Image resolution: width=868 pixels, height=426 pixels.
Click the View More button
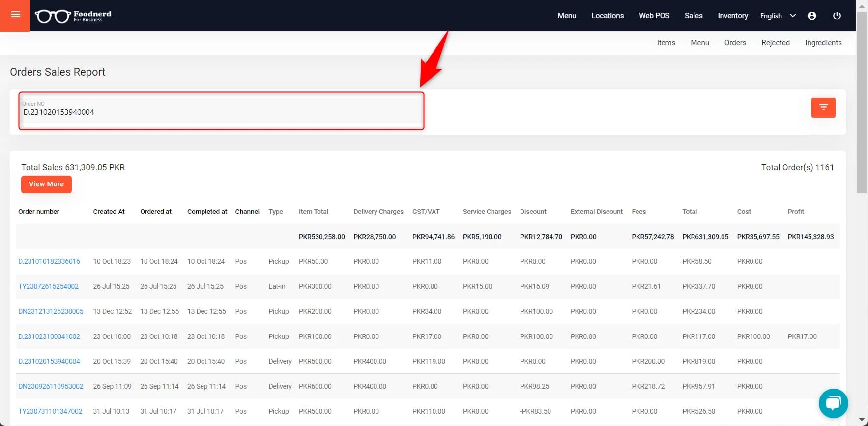(46, 184)
